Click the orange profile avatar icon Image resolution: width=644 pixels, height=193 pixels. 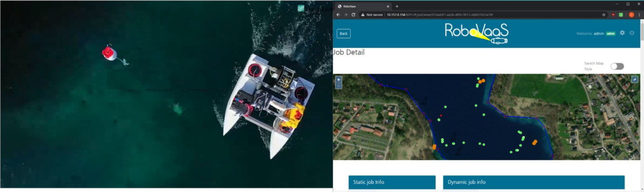pyautogui.click(x=631, y=15)
